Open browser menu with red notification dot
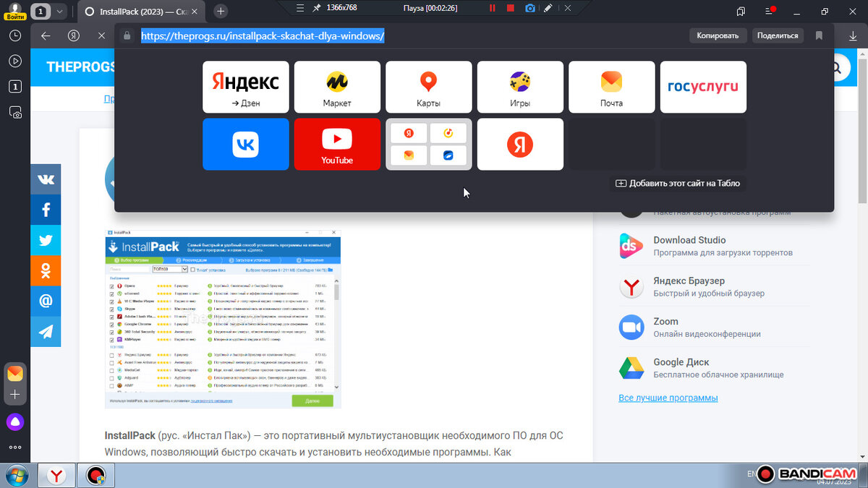868x488 pixels. [769, 12]
